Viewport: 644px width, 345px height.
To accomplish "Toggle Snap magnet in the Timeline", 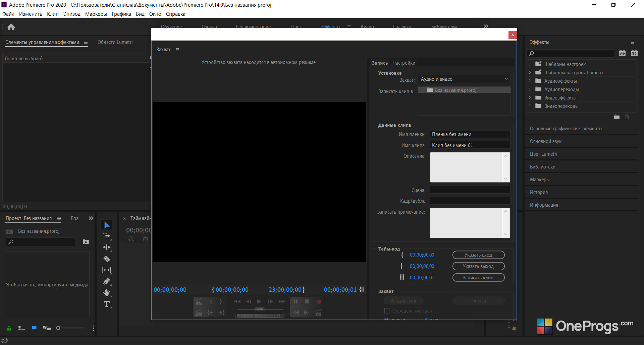I will [145, 239].
